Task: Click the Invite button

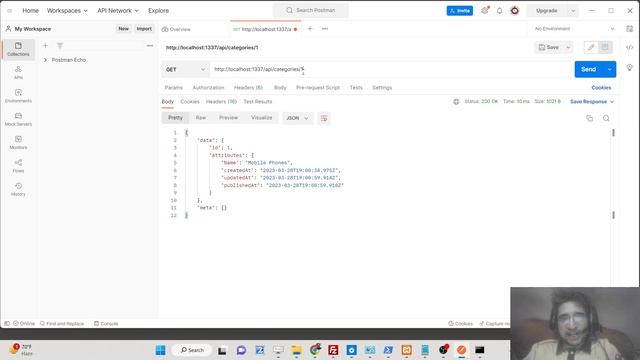Action: coord(460,11)
